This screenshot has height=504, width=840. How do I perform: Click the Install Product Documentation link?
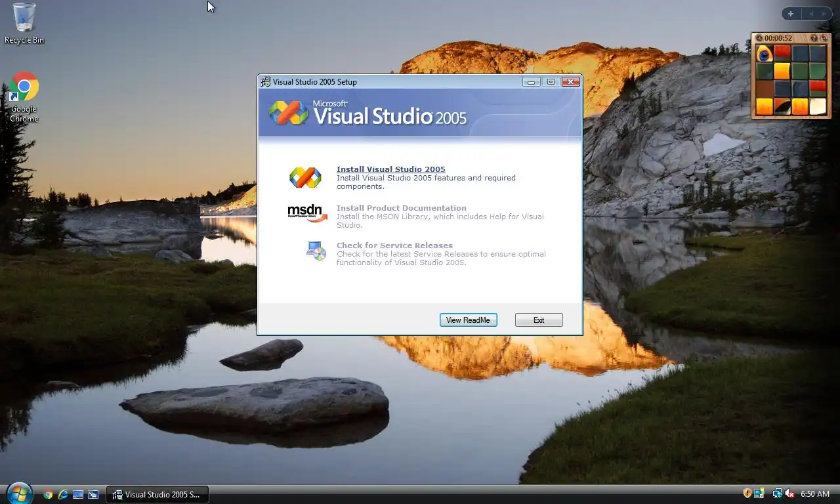(x=402, y=208)
